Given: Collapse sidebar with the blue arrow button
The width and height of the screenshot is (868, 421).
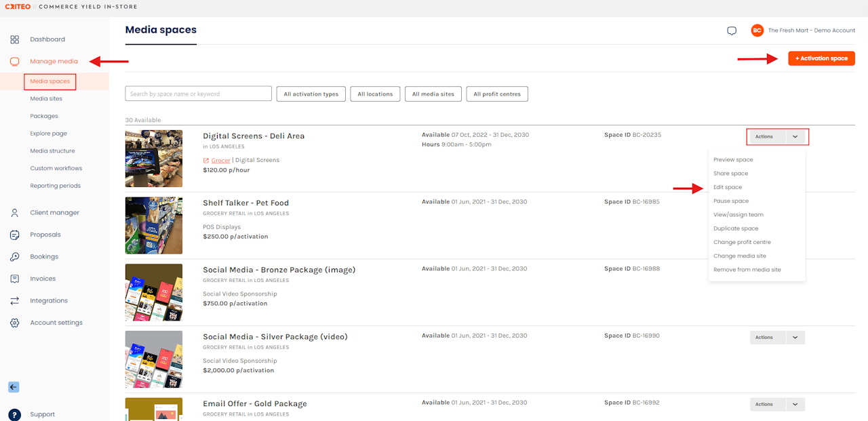Looking at the screenshot, I should pos(14,387).
